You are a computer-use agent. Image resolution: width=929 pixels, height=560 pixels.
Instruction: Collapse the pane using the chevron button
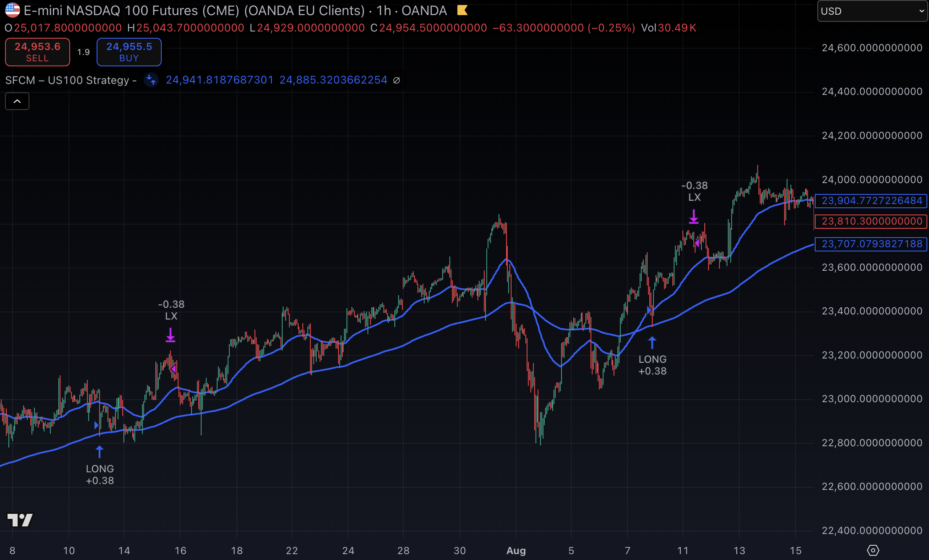coord(17,101)
